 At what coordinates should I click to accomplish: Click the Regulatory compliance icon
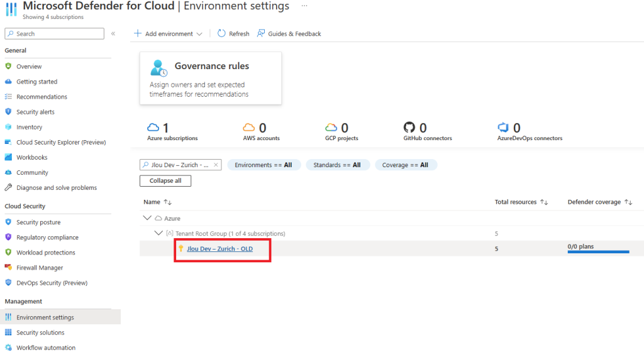(x=8, y=237)
